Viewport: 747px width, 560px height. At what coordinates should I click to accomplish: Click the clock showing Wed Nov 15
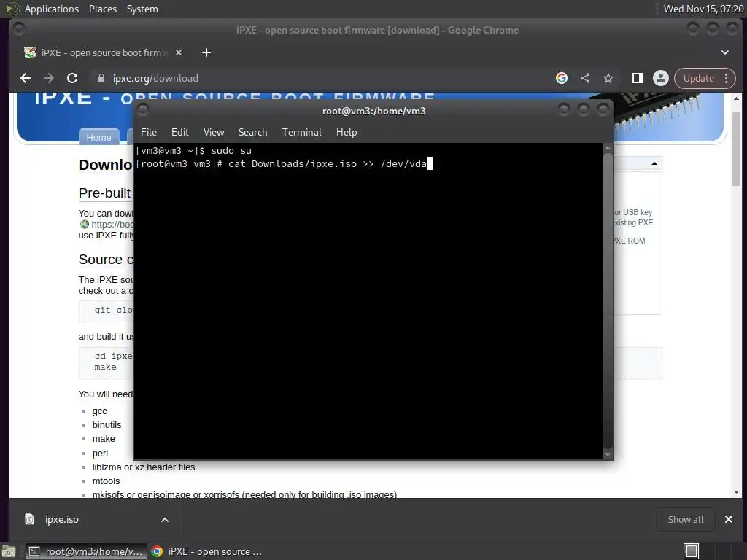click(x=703, y=9)
